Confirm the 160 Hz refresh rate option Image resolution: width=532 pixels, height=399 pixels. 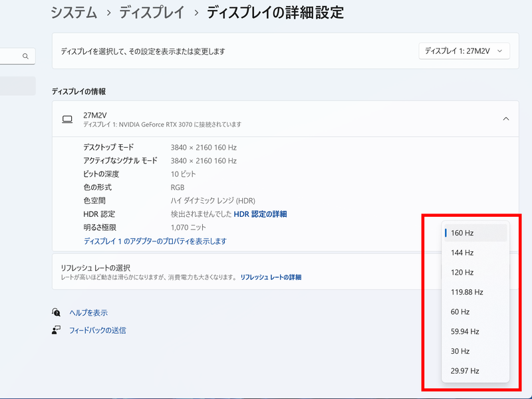[475, 233]
